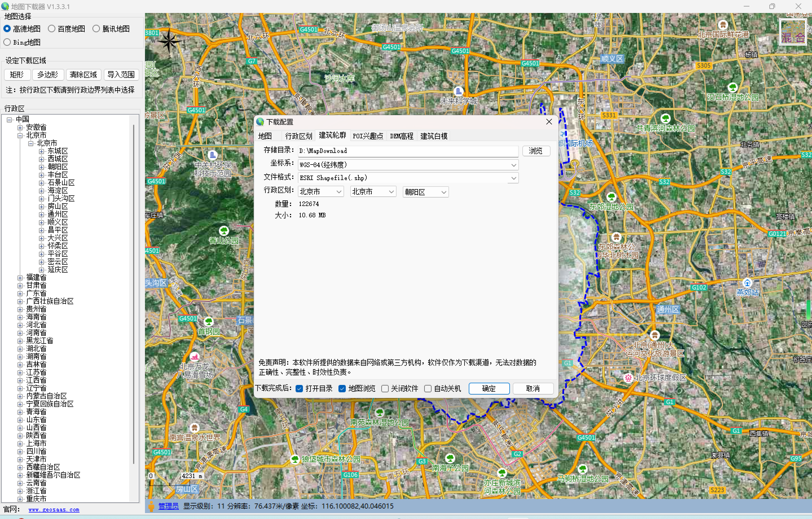Click the 管理员 link in status bar
The width and height of the screenshot is (812, 519).
tap(168, 506)
